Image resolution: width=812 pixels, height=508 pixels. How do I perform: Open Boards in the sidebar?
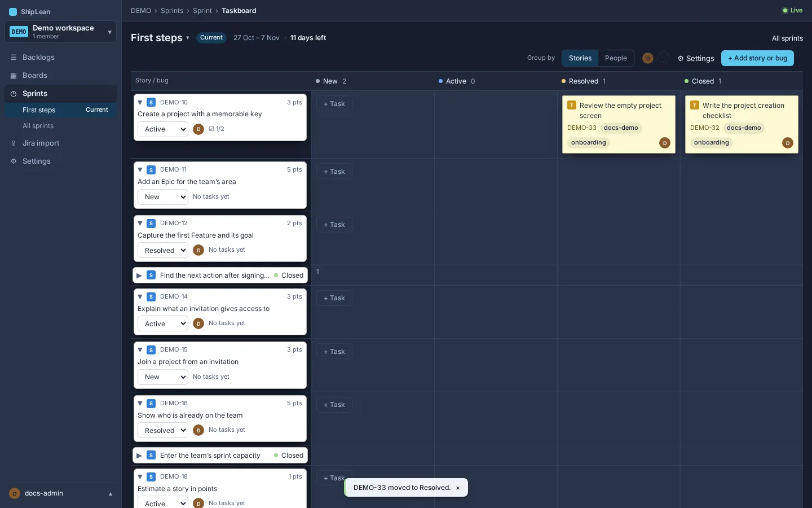pos(60,76)
